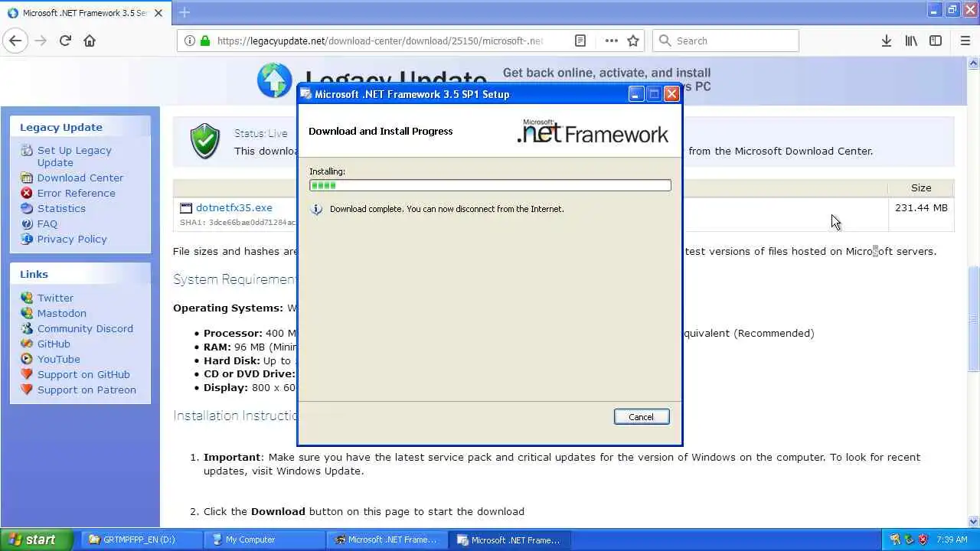Click the Size column header
The width and height of the screenshot is (980, 551).
click(x=921, y=187)
